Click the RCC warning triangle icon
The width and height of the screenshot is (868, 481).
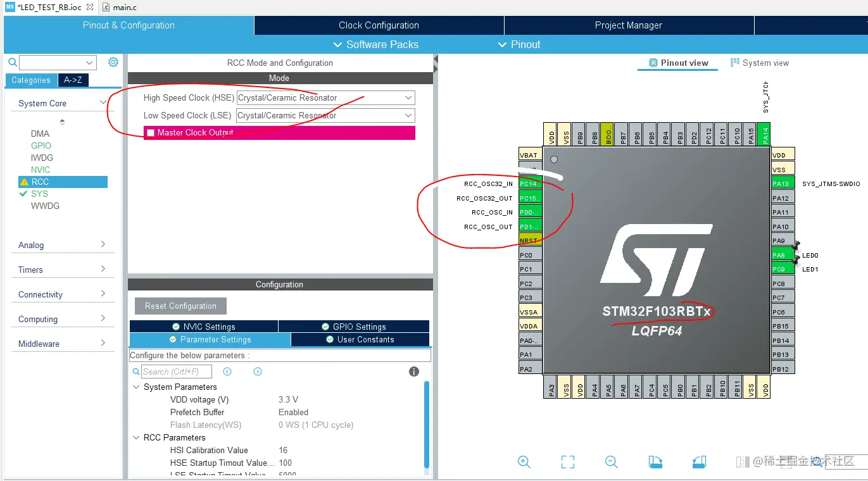pos(24,182)
